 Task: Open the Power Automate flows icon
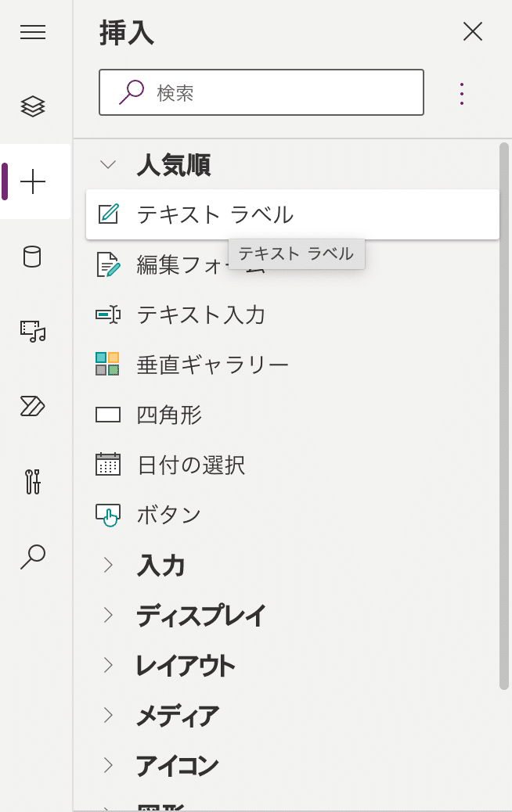(x=33, y=406)
